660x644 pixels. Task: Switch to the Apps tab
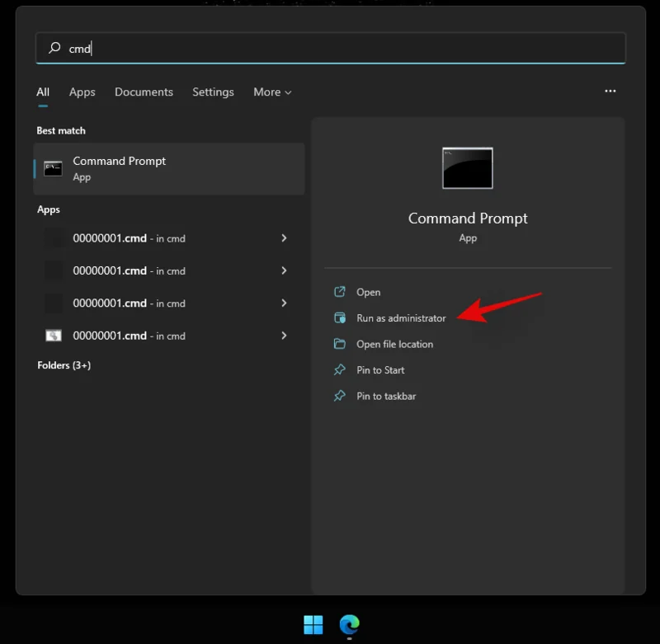[x=82, y=92]
